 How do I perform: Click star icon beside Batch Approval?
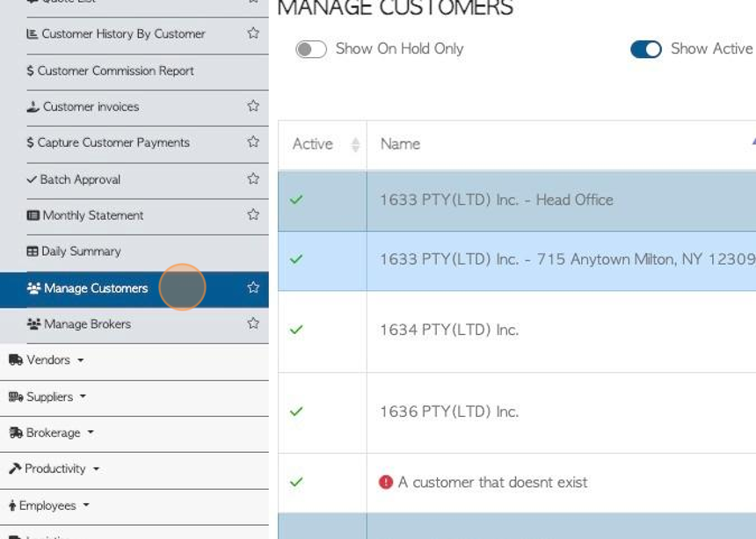[x=253, y=179]
